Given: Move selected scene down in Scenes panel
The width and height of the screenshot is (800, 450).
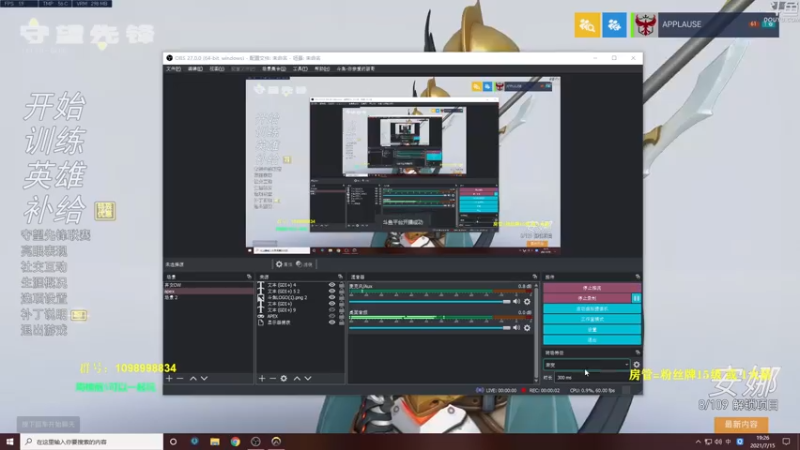Looking at the screenshot, I should pyautogui.click(x=204, y=379).
